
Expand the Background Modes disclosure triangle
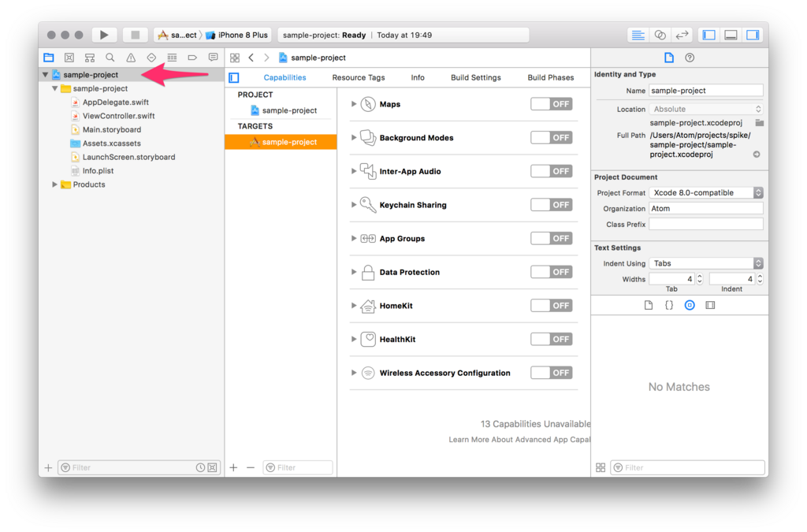[354, 137]
